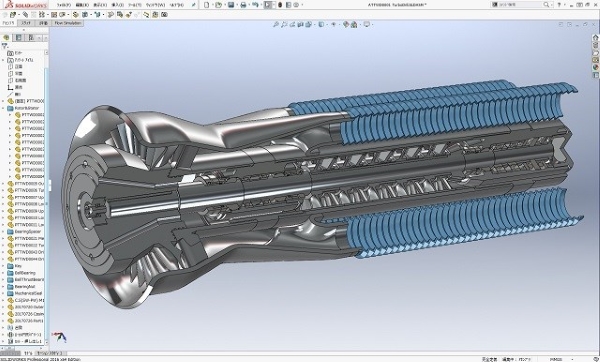
Task: Select the PropertyManager tab icon
Action: [x=18, y=38]
